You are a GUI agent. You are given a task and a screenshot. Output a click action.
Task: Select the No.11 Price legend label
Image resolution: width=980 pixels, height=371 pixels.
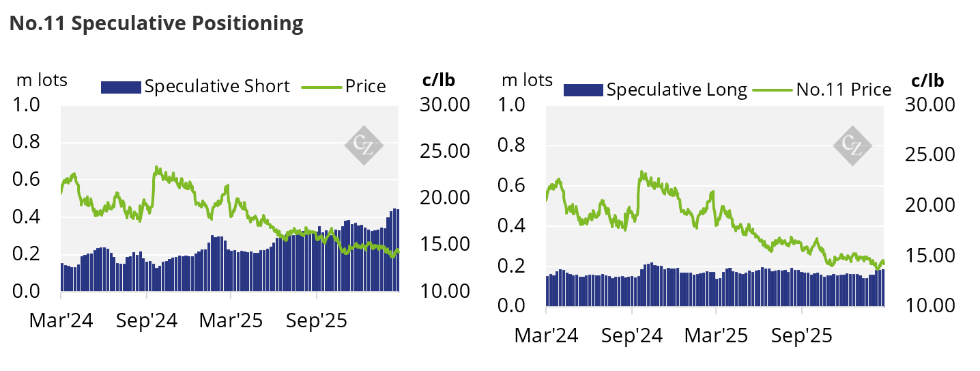click(x=844, y=90)
